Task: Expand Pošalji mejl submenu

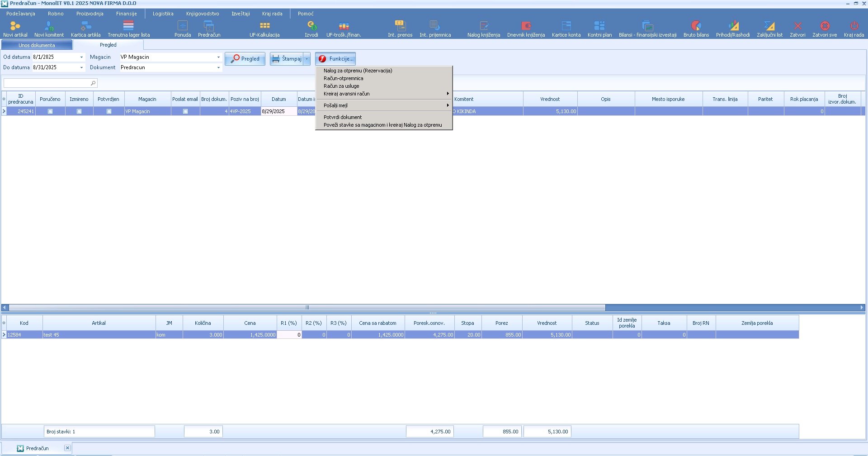Action: coord(384,105)
